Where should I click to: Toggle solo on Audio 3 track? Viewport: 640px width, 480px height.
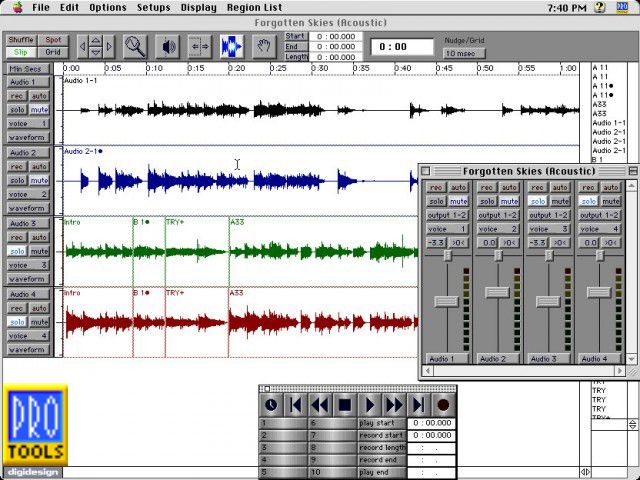17,251
